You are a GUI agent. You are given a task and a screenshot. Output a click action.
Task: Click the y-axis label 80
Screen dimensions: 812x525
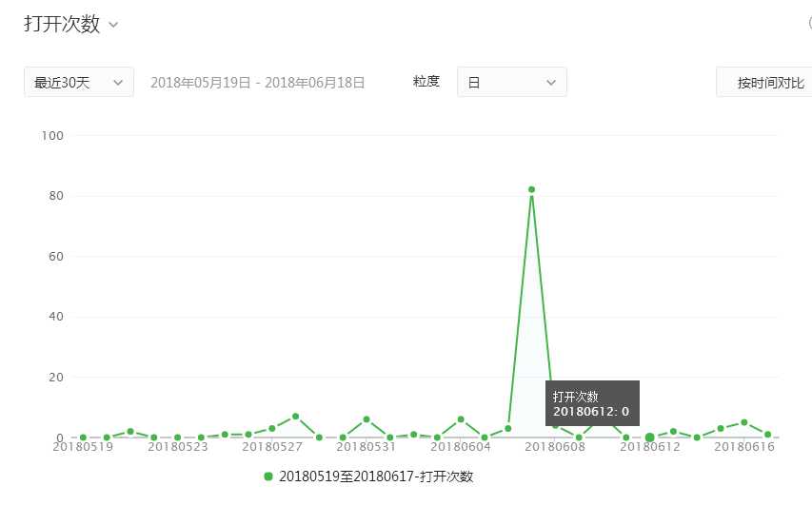pos(56,196)
